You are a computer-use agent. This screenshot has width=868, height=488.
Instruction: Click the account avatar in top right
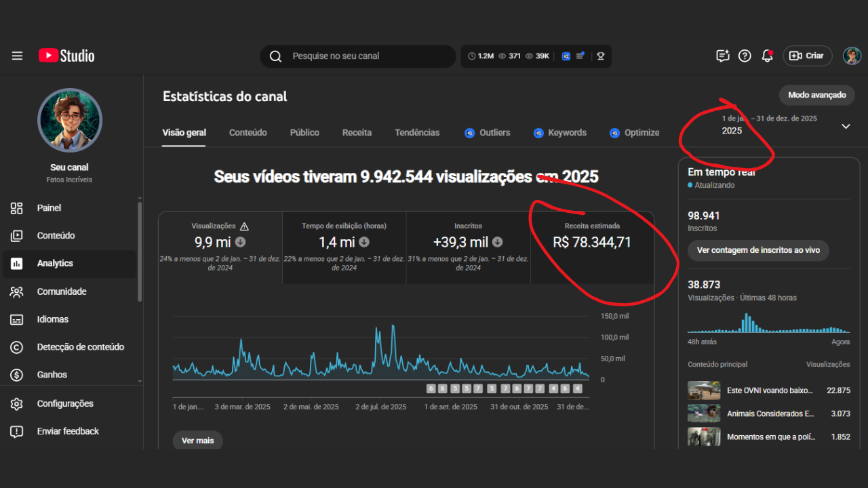click(852, 56)
